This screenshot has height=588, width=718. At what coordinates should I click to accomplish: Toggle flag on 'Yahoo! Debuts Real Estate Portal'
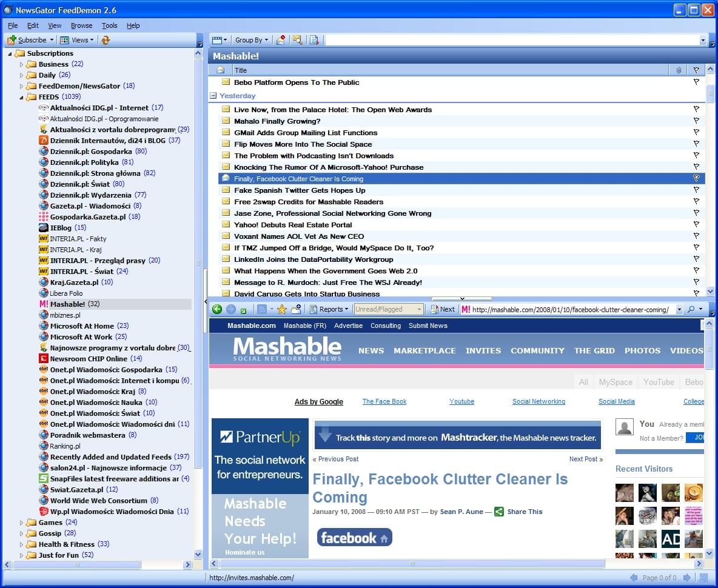[696, 225]
